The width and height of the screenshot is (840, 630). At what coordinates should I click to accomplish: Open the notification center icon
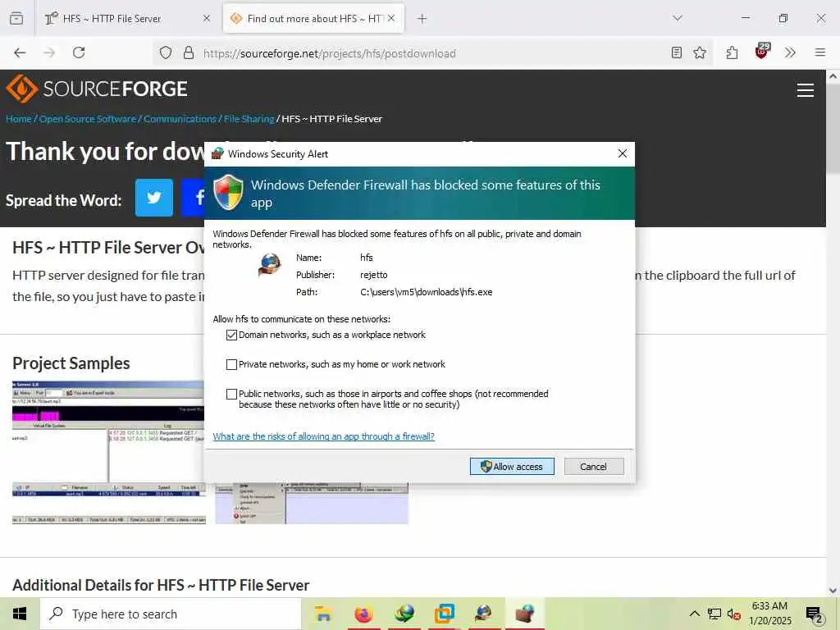click(815, 614)
